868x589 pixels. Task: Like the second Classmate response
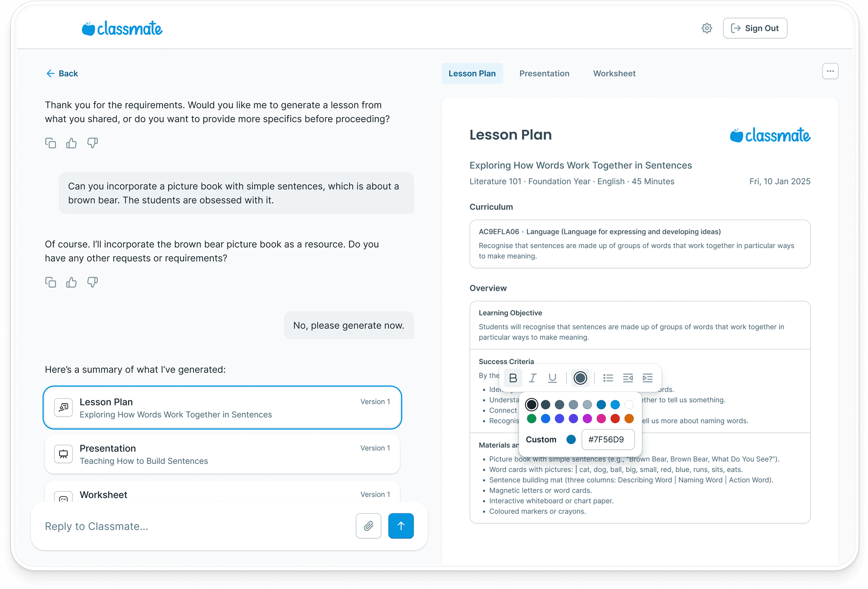pos(71,282)
